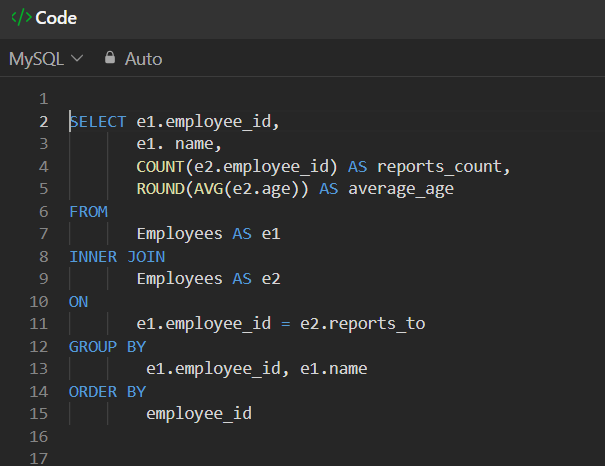Click 'e1' alias on line 7
Screen dimensions: 605x466
tap(271, 234)
